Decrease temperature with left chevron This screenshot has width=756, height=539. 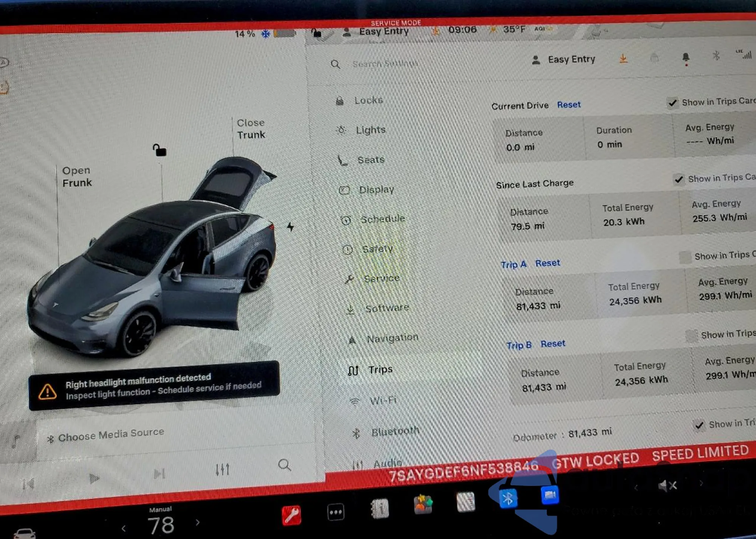pyautogui.click(x=124, y=528)
